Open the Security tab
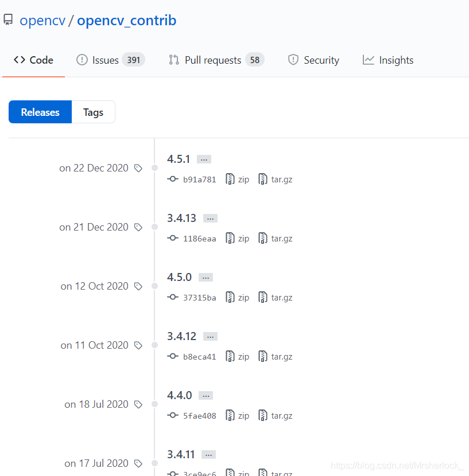 [x=313, y=60]
